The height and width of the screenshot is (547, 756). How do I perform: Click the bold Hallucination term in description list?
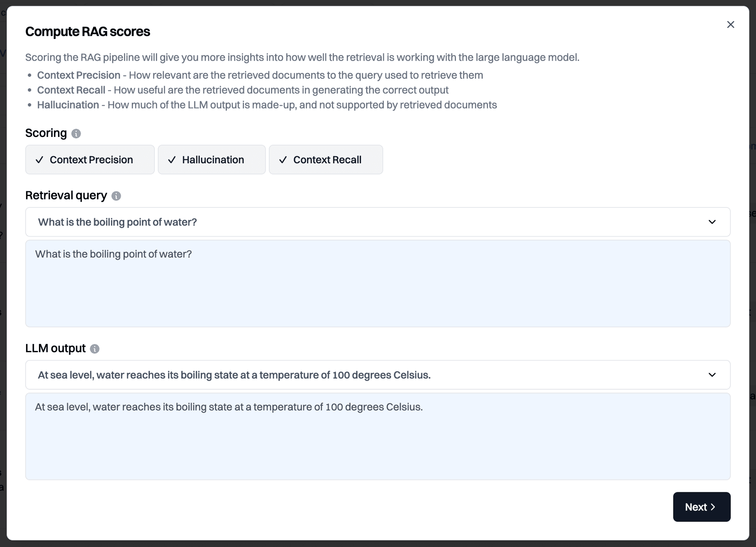tap(68, 105)
